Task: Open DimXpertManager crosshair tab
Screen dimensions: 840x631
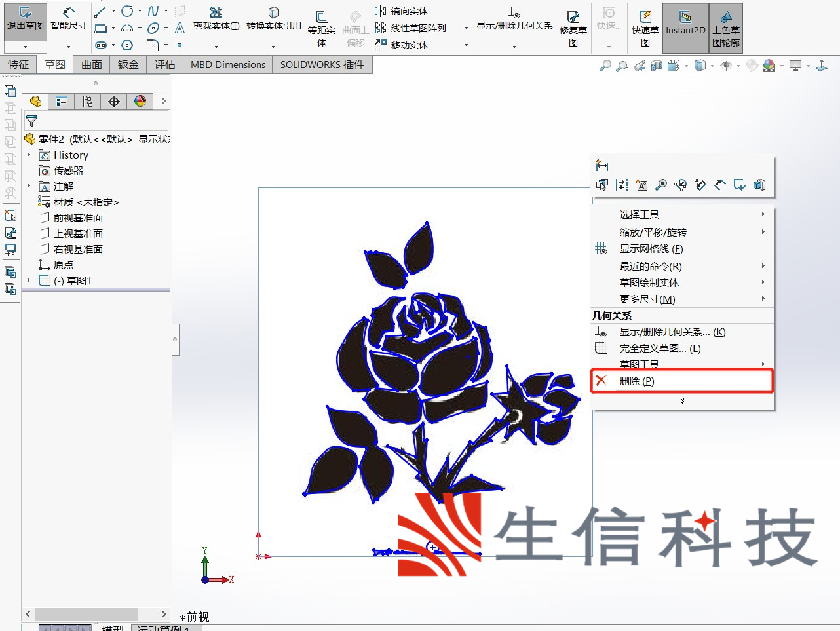Action: click(x=114, y=102)
